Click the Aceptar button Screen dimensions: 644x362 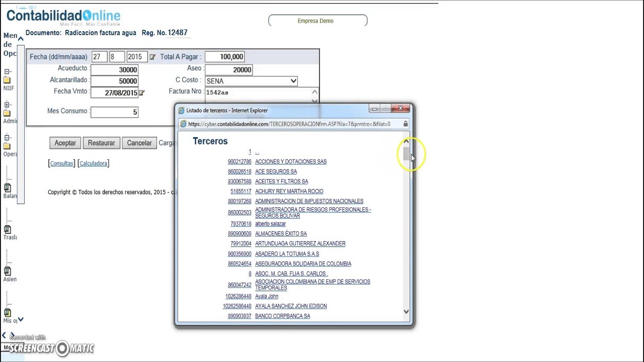coord(65,143)
